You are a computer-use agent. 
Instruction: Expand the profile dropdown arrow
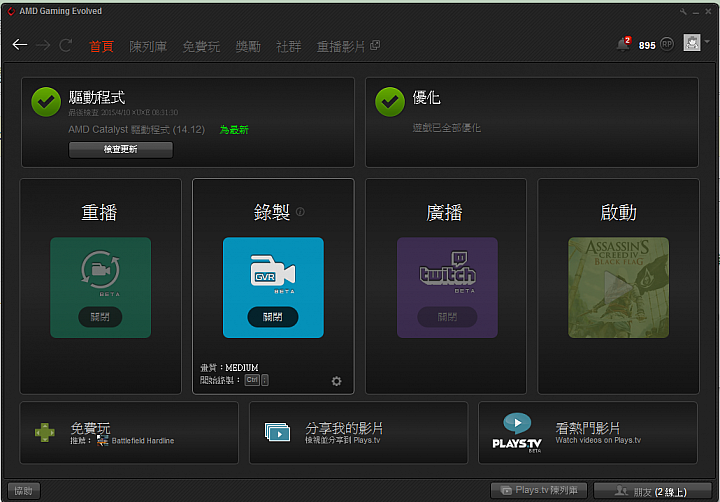707,42
